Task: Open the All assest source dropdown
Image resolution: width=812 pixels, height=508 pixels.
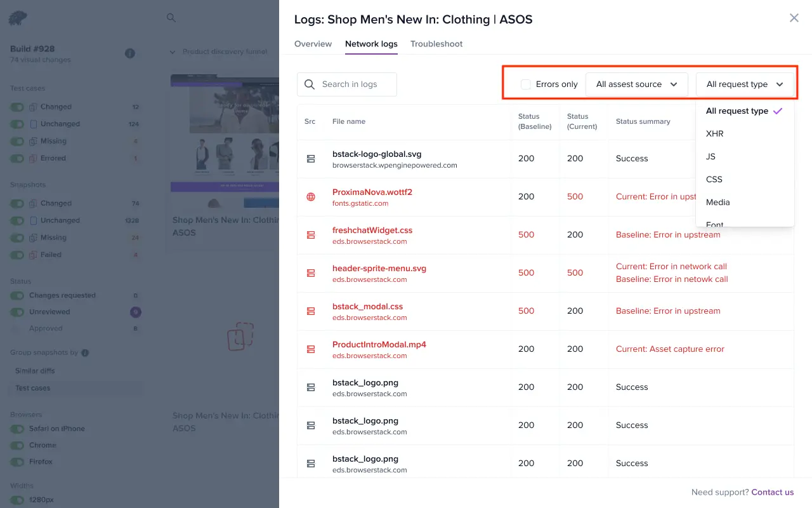Action: (x=636, y=84)
